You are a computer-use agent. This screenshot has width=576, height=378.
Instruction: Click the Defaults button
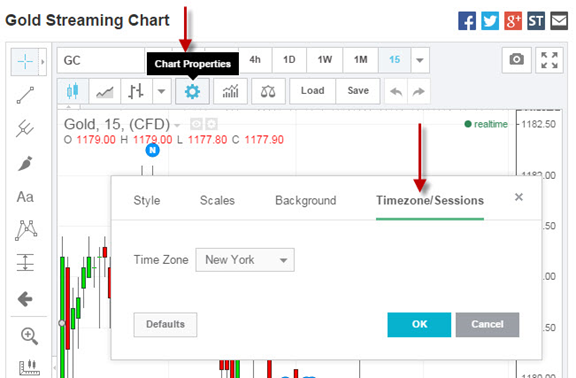coord(165,324)
